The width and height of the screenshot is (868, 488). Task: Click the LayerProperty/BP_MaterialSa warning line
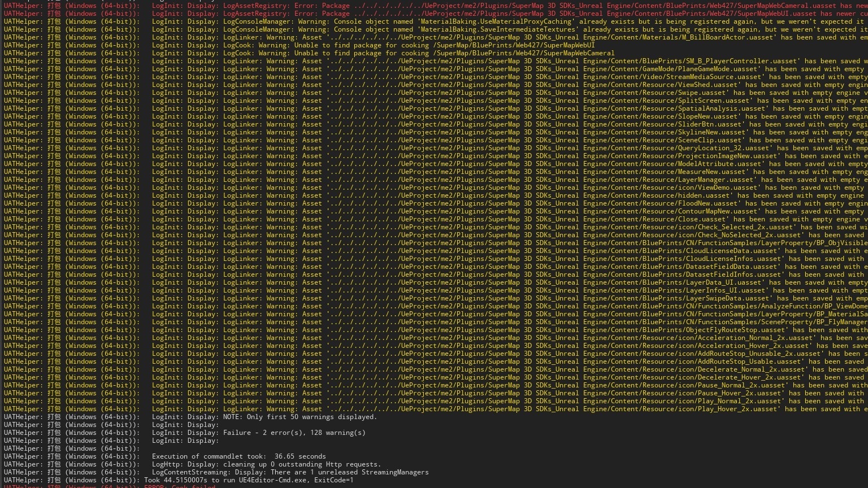point(436,314)
